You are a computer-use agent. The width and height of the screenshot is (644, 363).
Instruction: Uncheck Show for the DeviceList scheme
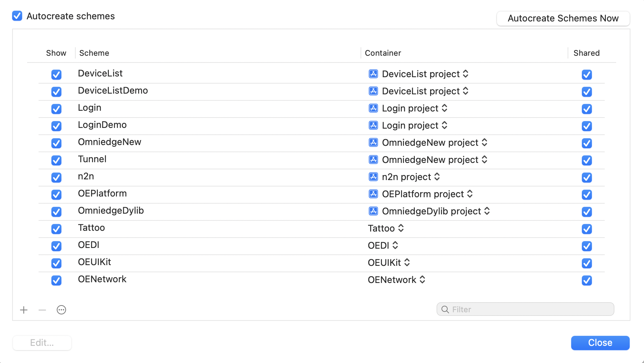56,74
